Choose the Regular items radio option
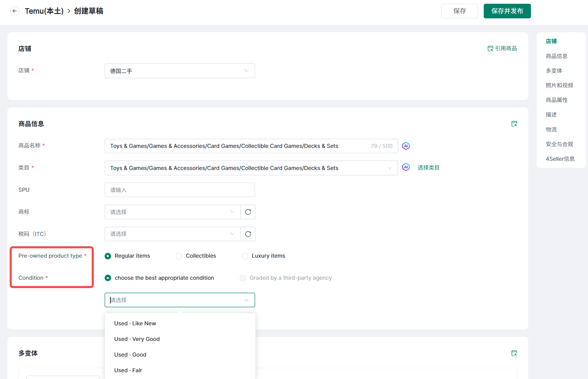 tap(108, 256)
